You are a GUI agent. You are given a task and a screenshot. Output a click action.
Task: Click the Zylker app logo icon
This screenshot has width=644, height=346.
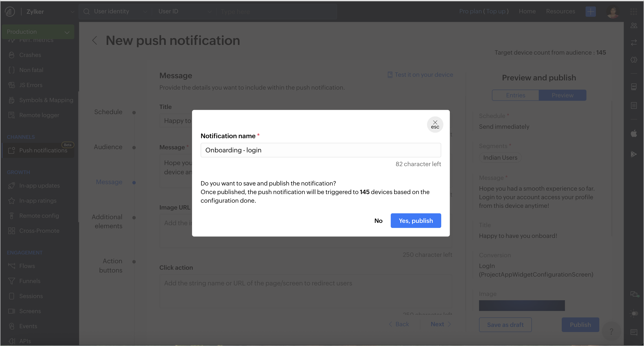tap(10, 12)
